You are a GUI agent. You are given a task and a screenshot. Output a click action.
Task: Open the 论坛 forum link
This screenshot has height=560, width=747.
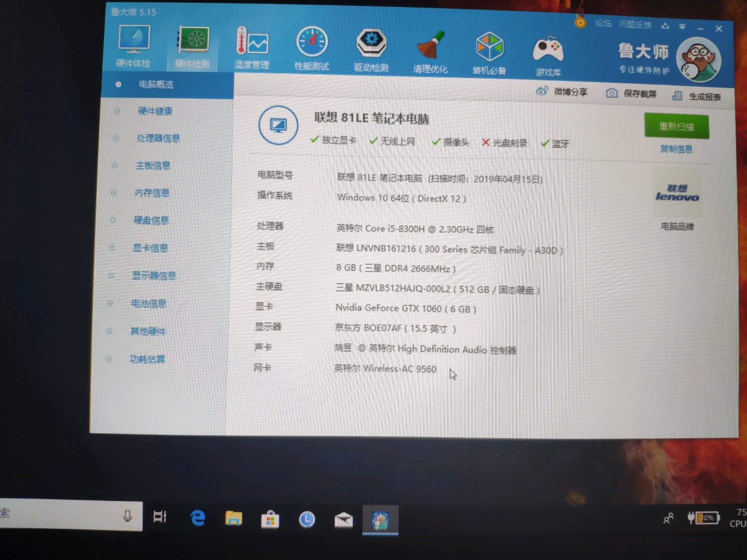(603, 23)
